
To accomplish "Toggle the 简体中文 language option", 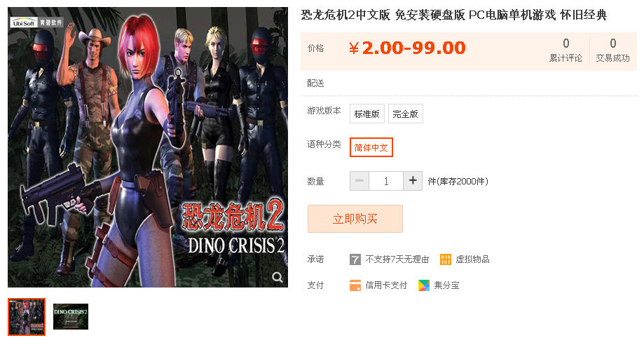I will (x=371, y=147).
